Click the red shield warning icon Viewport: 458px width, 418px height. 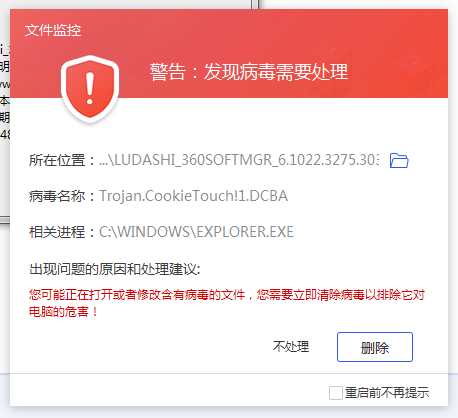90,89
